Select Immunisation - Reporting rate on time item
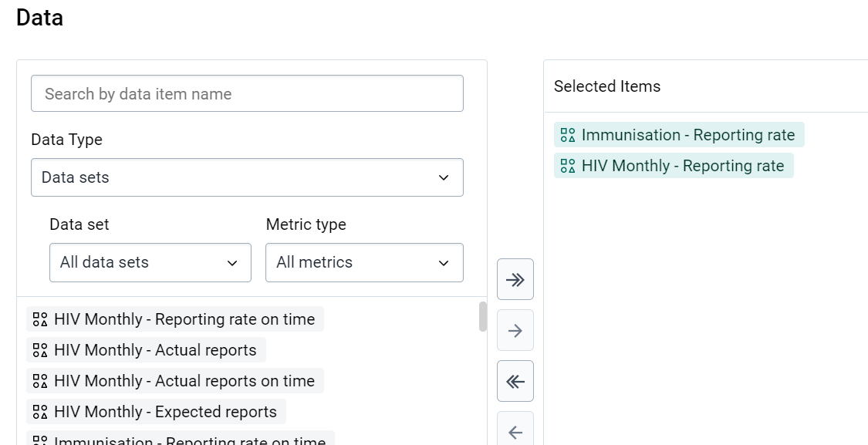 (181, 438)
